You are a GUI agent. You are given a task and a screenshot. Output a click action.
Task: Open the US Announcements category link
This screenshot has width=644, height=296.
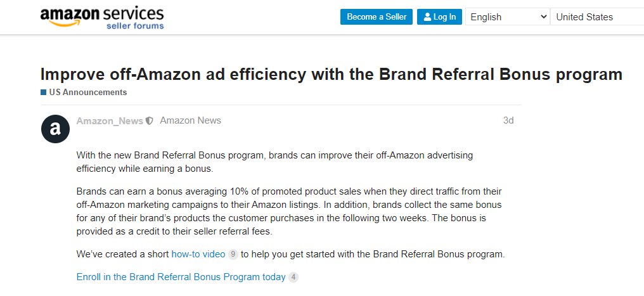[88, 93]
